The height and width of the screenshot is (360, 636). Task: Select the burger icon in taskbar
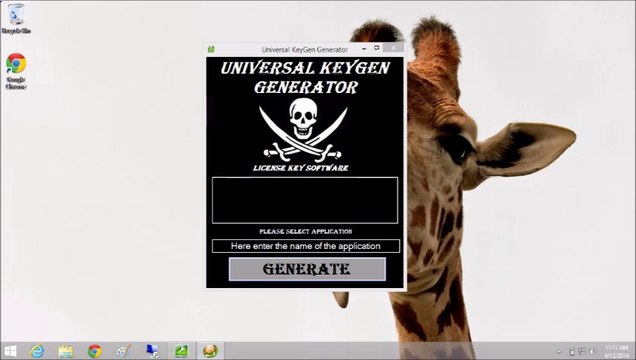click(x=210, y=351)
